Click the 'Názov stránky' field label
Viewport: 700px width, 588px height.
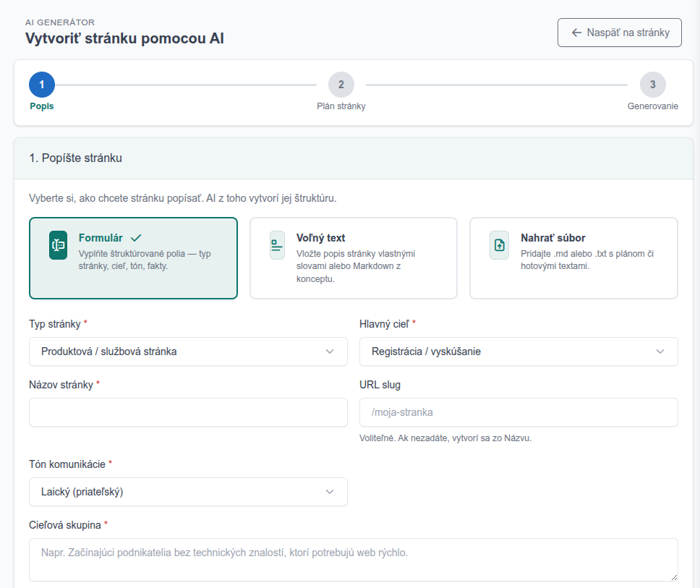coord(61,385)
